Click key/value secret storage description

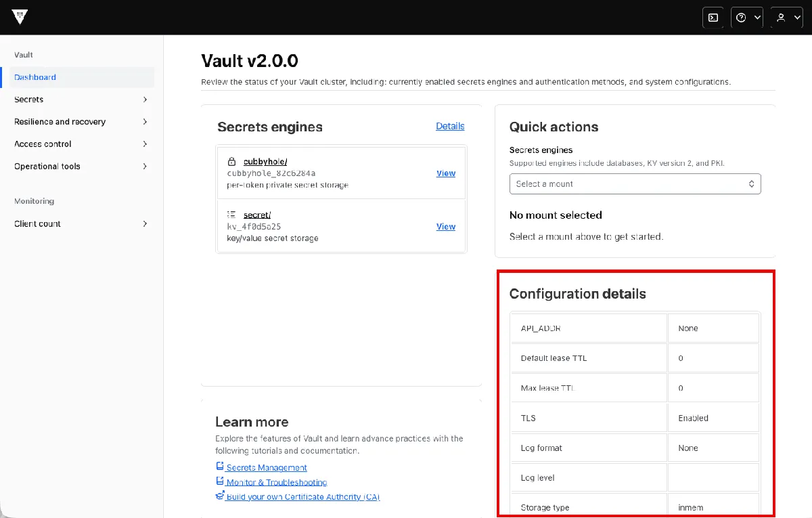pos(273,238)
